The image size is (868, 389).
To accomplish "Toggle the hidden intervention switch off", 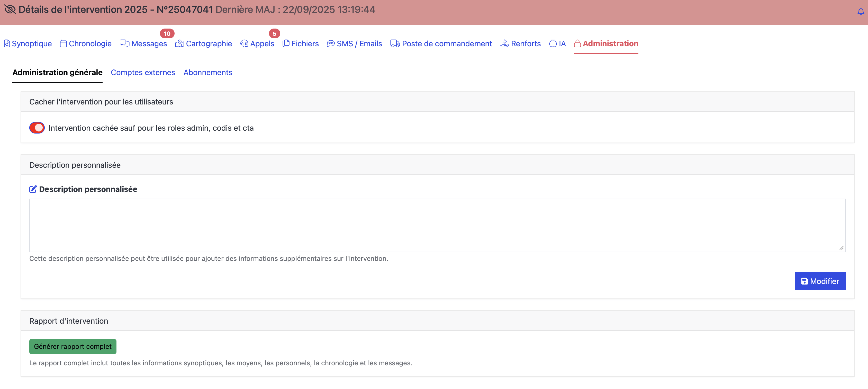I will (x=37, y=128).
